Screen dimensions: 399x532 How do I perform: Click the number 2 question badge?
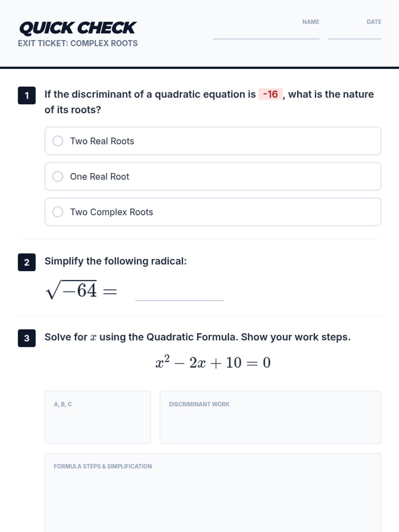tap(27, 262)
